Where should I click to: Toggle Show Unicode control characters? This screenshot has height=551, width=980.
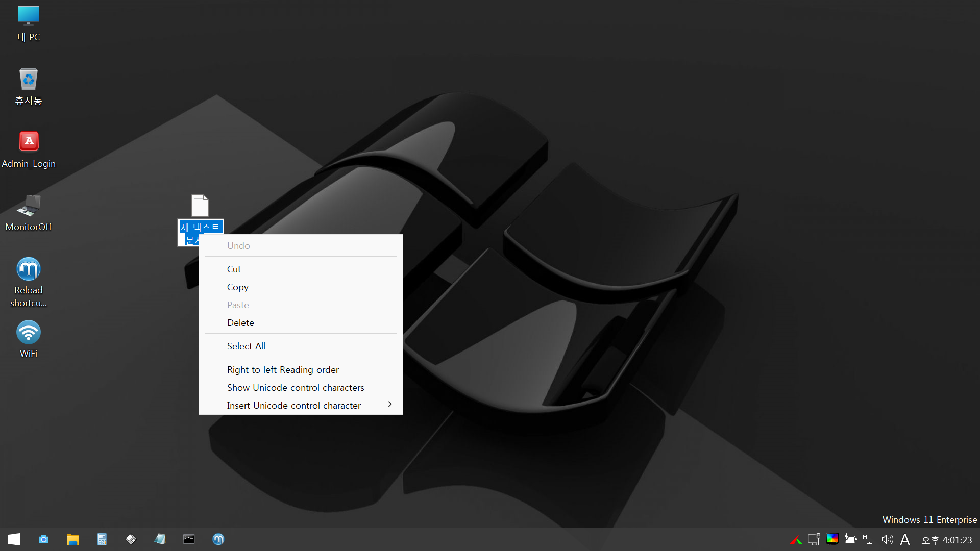[296, 387]
